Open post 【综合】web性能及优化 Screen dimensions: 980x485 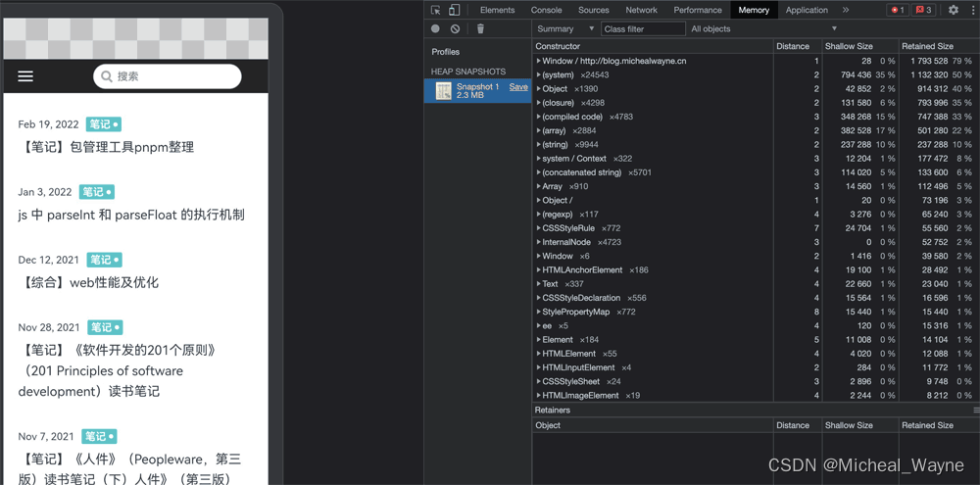click(88, 282)
